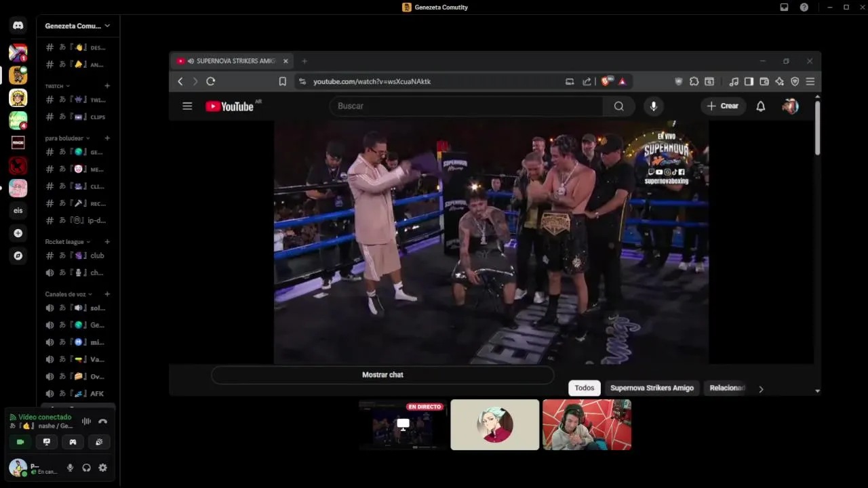Screen dimensions: 868x488
Task: Go back in browser history
Action: (x=180, y=81)
